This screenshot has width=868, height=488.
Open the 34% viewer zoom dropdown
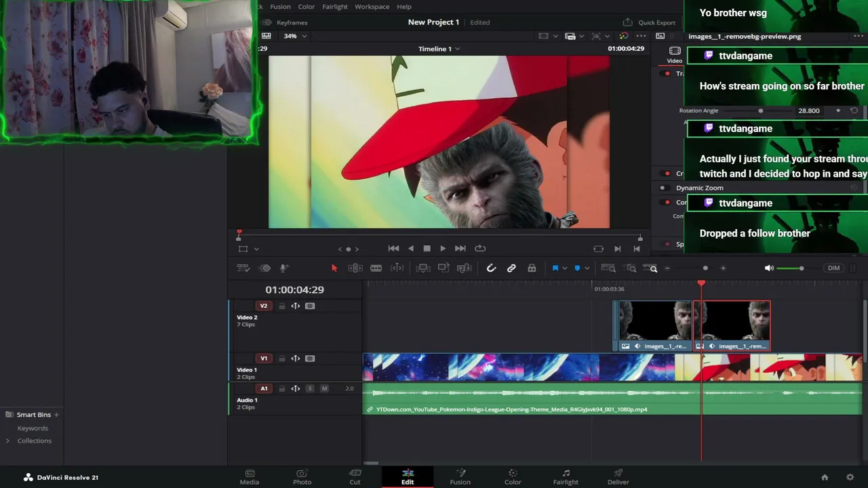click(x=295, y=36)
